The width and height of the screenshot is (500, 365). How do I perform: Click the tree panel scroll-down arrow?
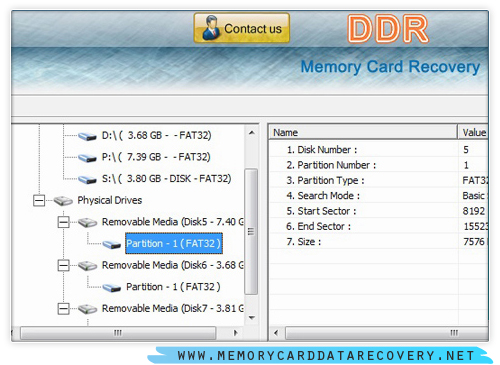pos(252,318)
